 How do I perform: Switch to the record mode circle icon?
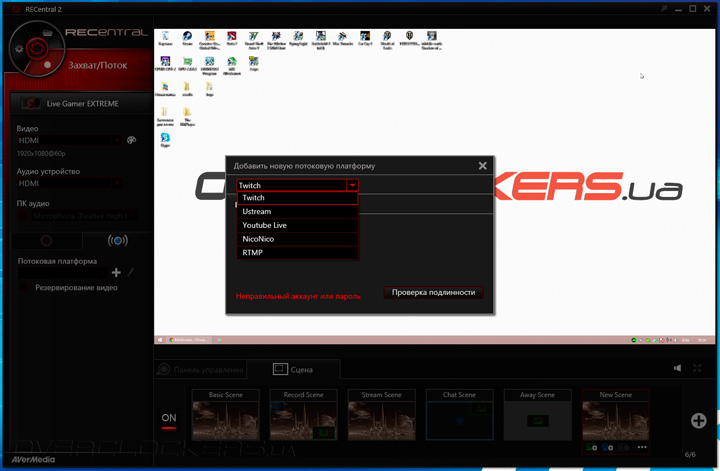click(x=46, y=240)
